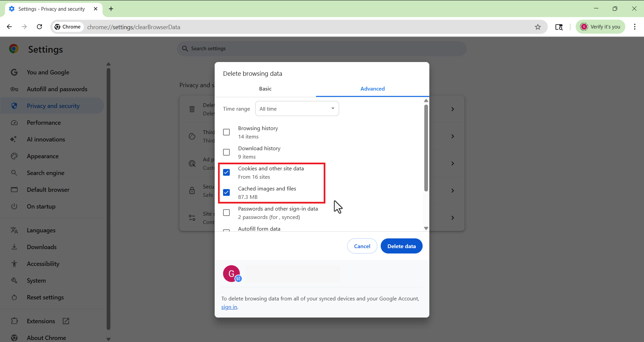Open the Chrome three-dot menu
The width and height of the screenshot is (644, 342).
[635, 27]
